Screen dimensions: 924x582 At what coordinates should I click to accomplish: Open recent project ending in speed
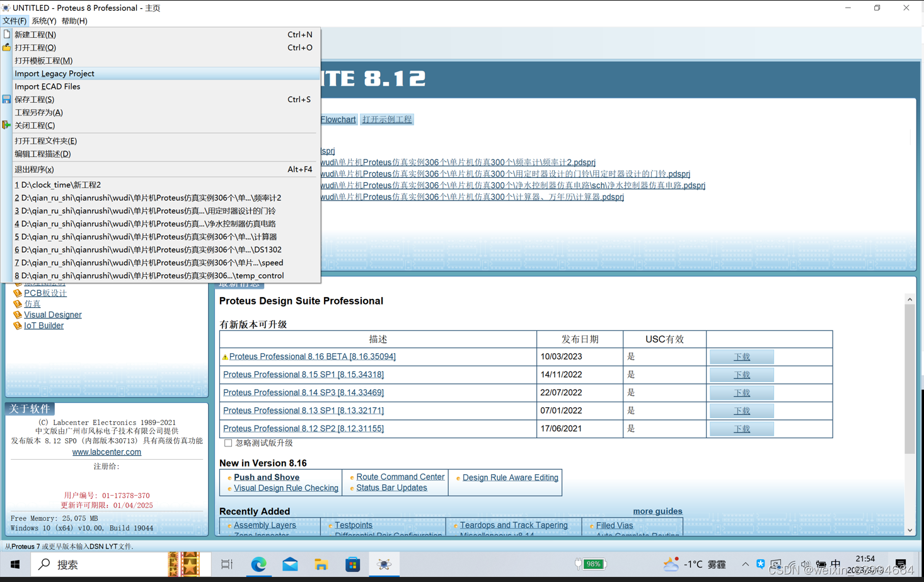pyautogui.click(x=166, y=262)
